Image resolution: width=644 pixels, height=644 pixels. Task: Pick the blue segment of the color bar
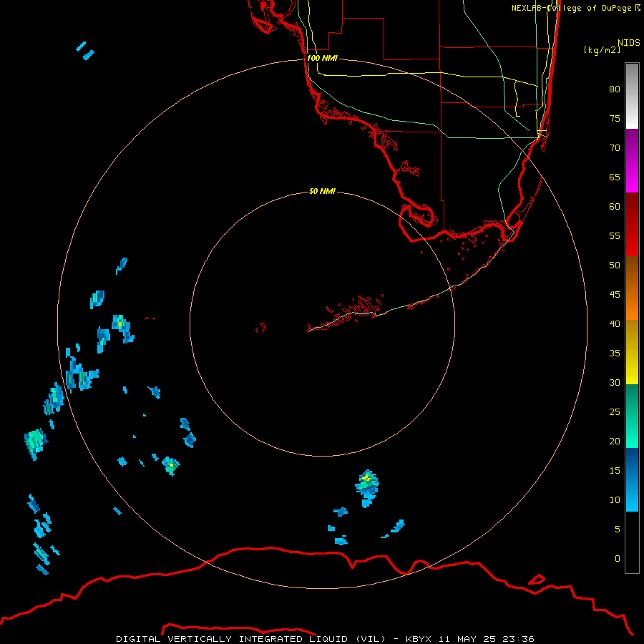632,479
